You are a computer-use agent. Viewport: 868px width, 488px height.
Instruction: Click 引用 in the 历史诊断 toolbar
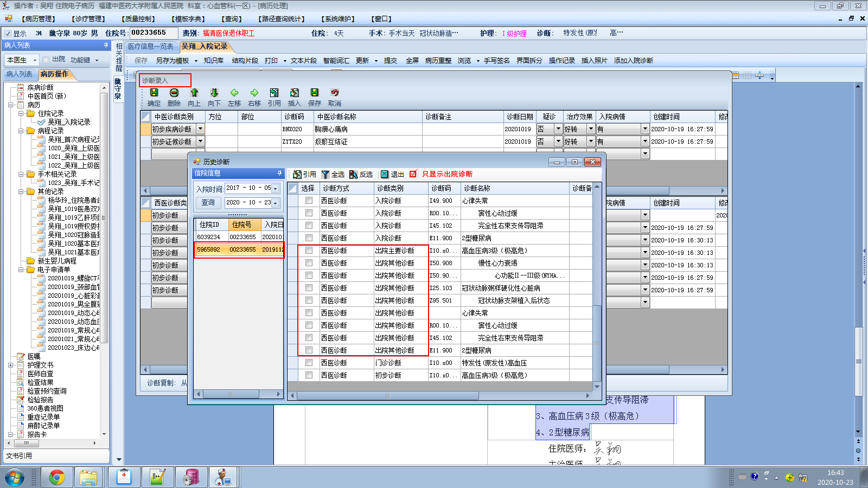click(304, 174)
